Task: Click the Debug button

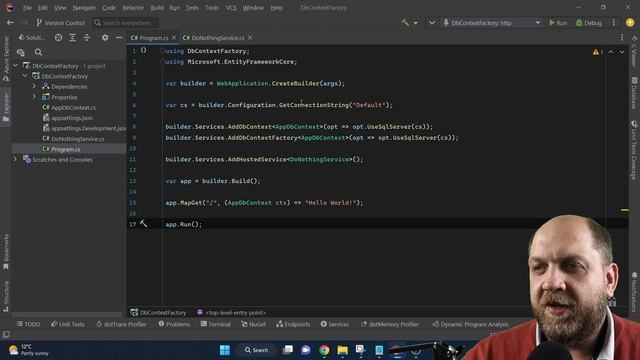Action: (x=589, y=23)
